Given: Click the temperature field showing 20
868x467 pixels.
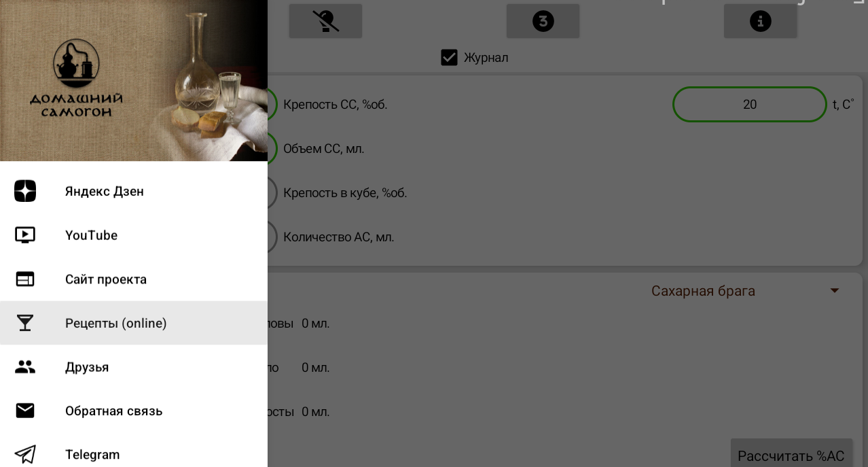Looking at the screenshot, I should click(750, 104).
